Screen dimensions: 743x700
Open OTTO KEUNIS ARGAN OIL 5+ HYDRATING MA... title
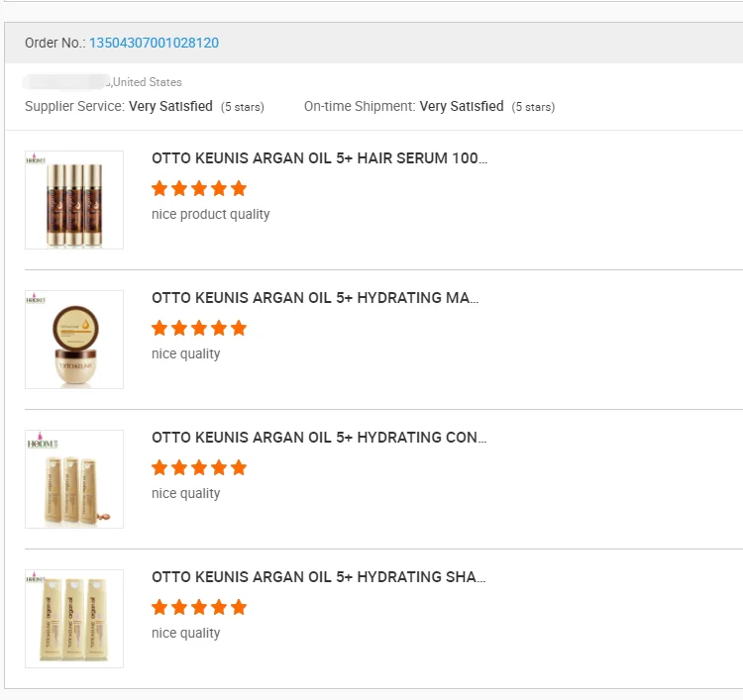click(315, 298)
